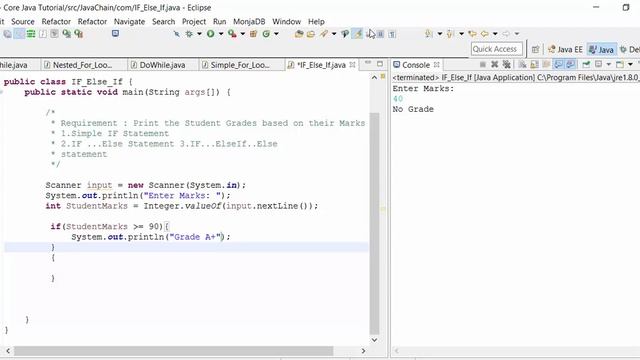Click the New Java Package icon
This screenshot has height=360, width=640.
point(253,34)
